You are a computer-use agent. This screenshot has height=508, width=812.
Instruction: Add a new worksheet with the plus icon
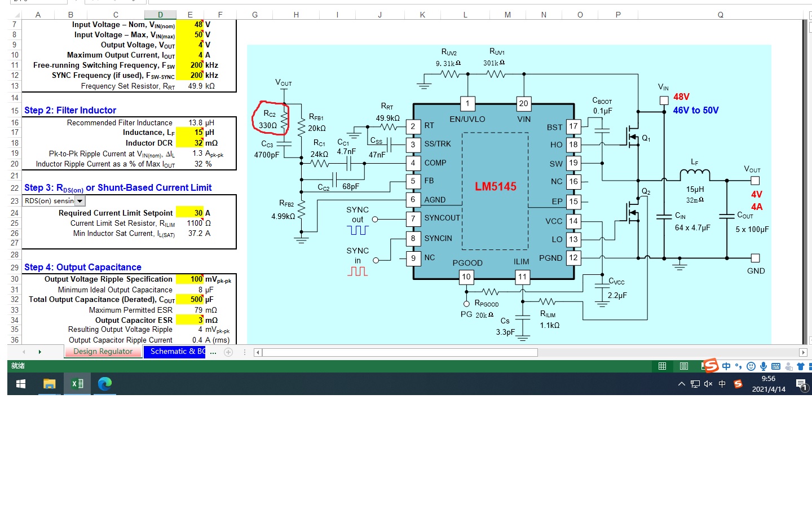coord(228,352)
